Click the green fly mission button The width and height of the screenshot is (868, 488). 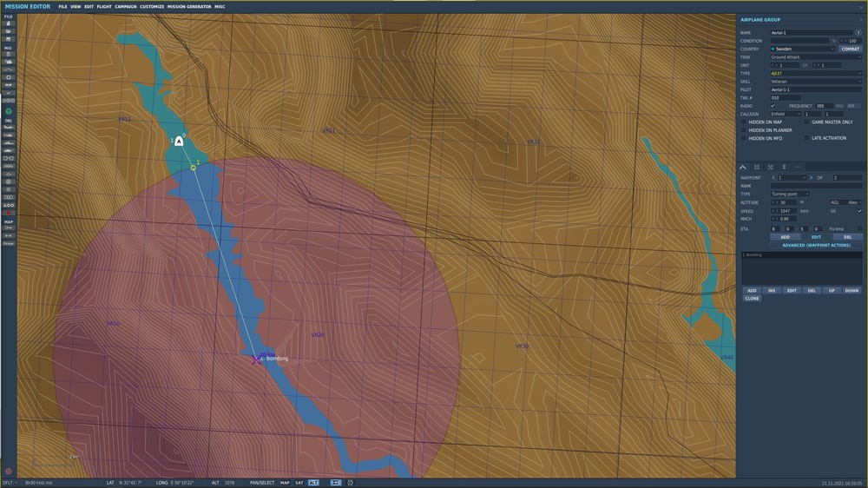pos(9,111)
